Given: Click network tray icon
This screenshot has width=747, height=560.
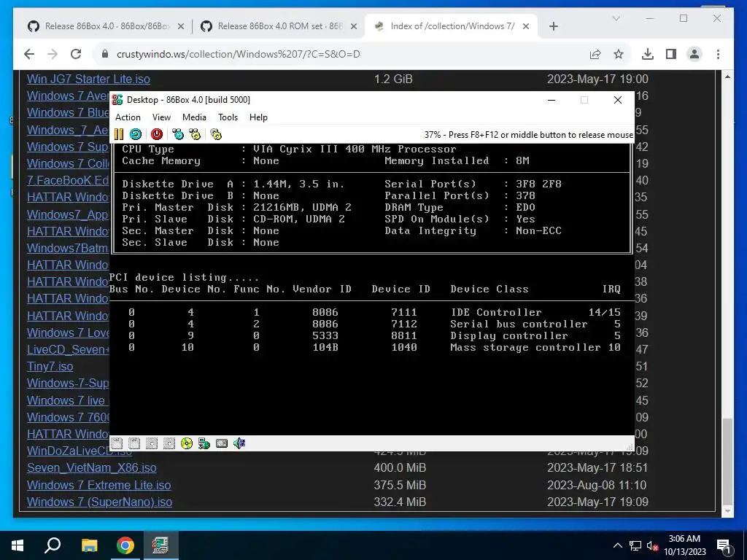Looking at the screenshot, I should [635, 545].
